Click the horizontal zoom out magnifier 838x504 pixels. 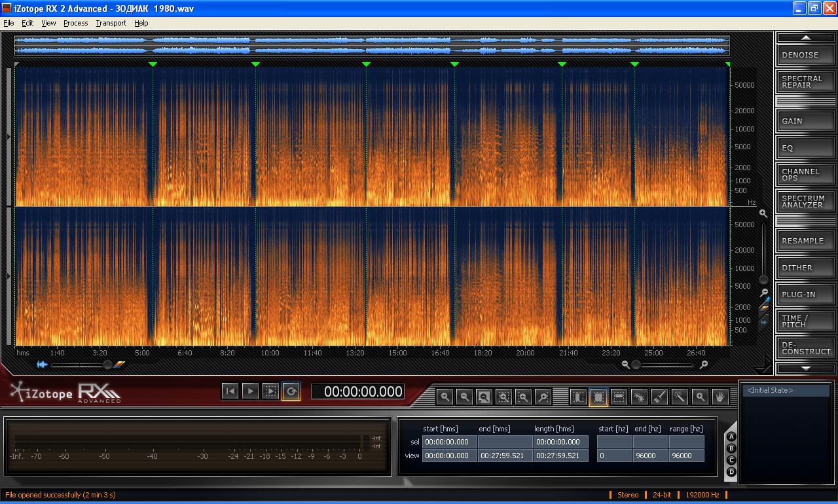coord(626,365)
